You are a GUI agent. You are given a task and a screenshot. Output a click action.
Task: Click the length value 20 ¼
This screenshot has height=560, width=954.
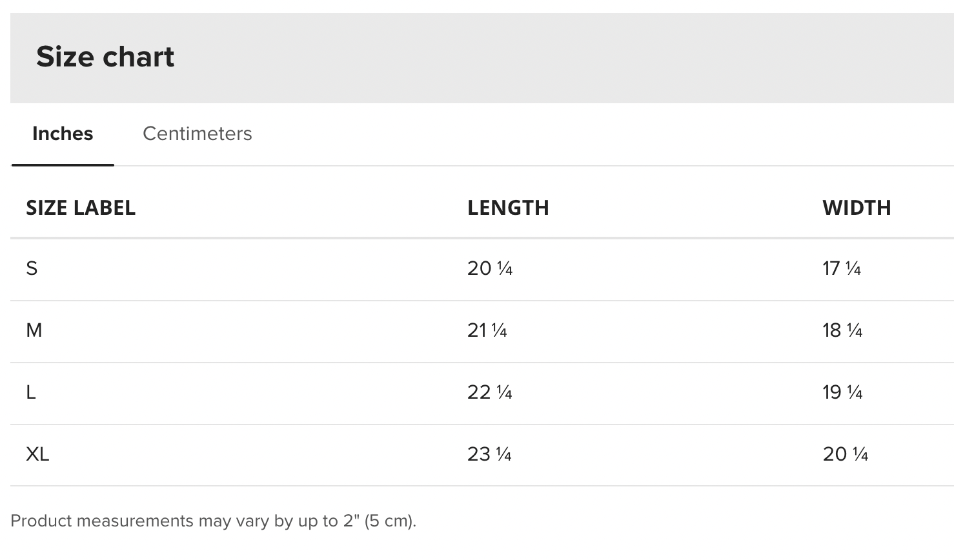click(490, 268)
